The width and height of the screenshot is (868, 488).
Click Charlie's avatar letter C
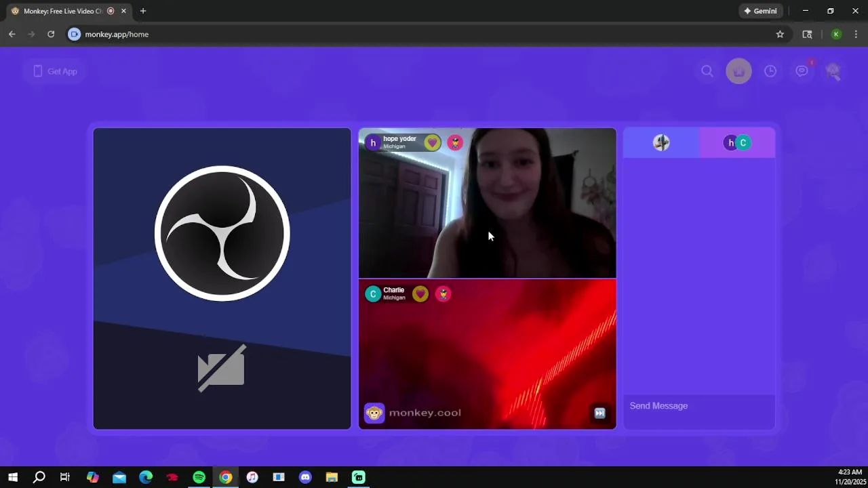(x=373, y=294)
